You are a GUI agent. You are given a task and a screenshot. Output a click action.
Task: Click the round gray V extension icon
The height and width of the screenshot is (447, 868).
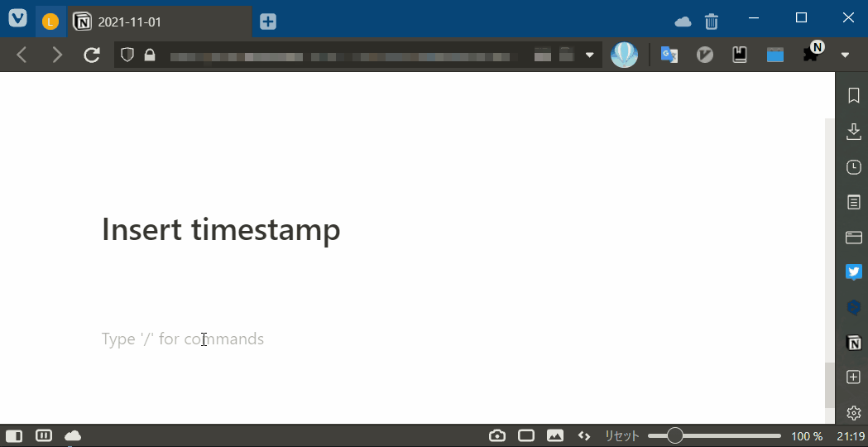tap(704, 55)
